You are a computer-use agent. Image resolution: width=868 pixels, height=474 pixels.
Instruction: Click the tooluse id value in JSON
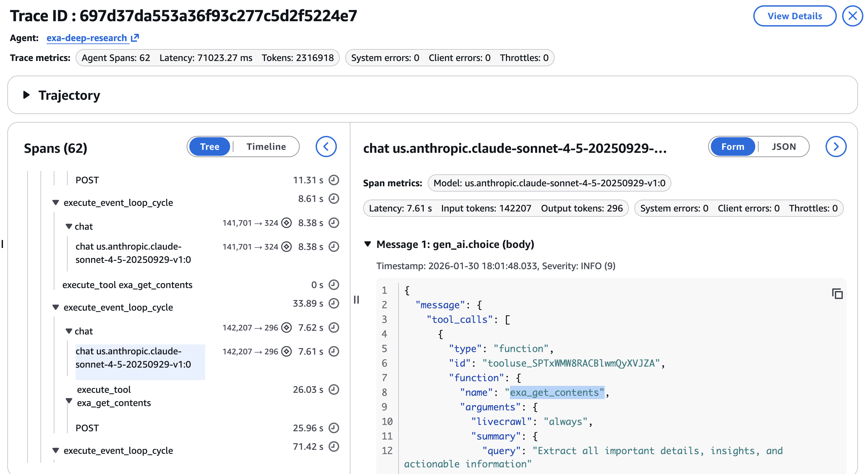(571, 363)
